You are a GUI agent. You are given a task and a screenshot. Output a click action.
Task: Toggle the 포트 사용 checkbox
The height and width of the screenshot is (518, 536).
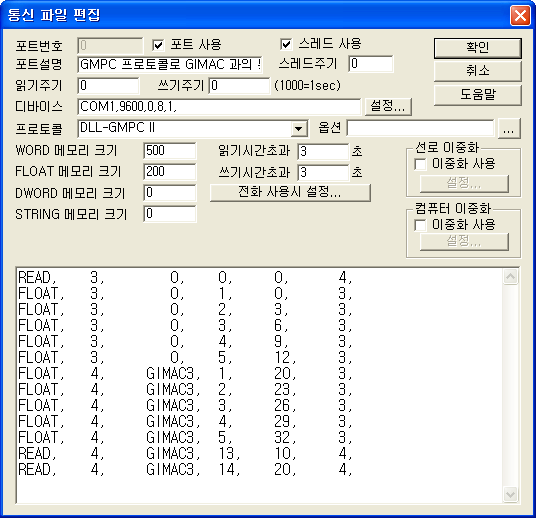[158, 45]
